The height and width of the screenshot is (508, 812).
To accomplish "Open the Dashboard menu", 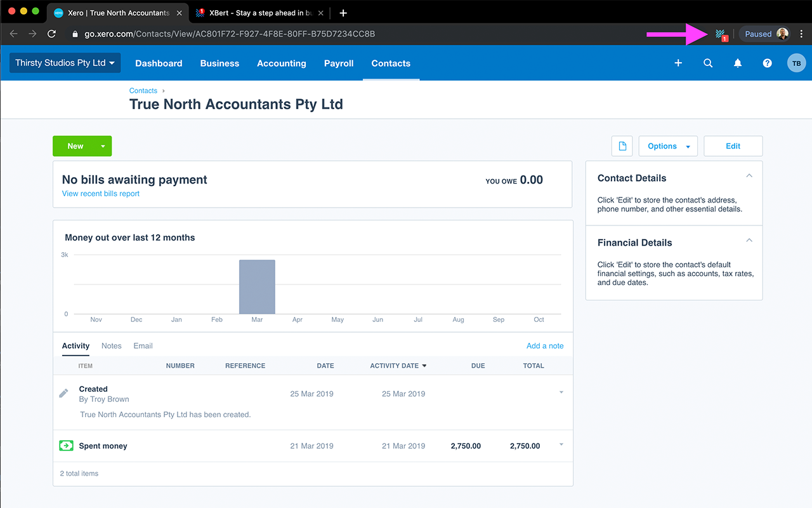I will coord(159,63).
